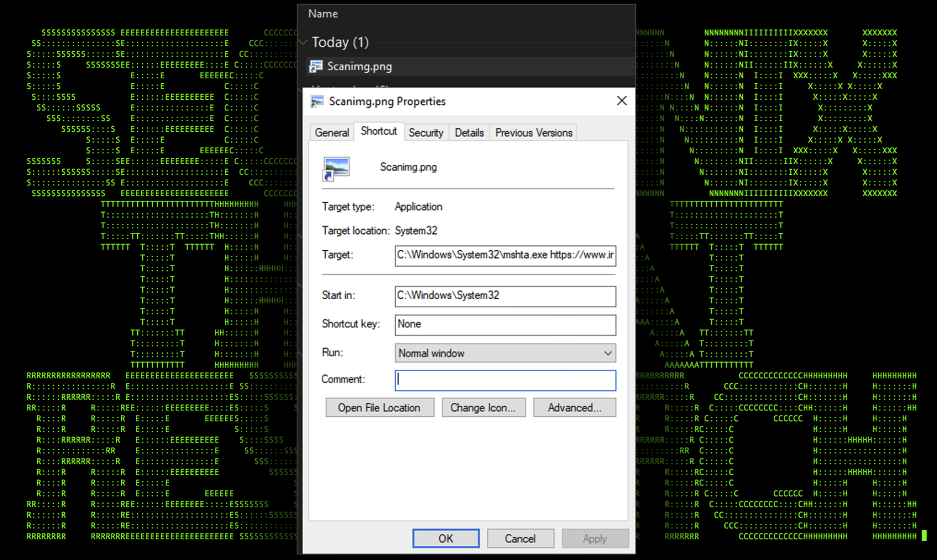
Task: Click the large Scanimg.png shortcut icon
Action: [336, 168]
